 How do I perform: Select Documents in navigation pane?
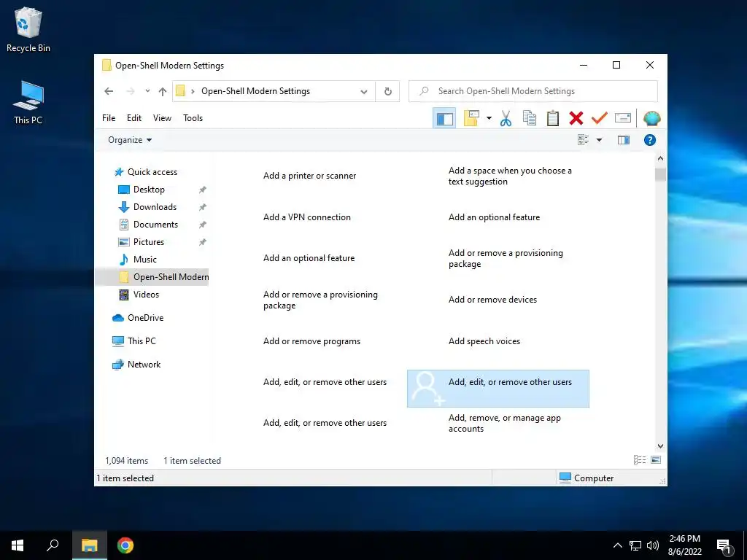click(155, 225)
